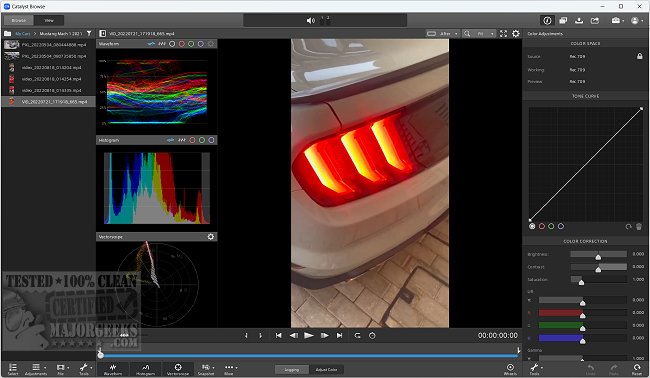Switch to Adjust Color mode tab
Viewport: 650px width, 378px height.
click(326, 369)
